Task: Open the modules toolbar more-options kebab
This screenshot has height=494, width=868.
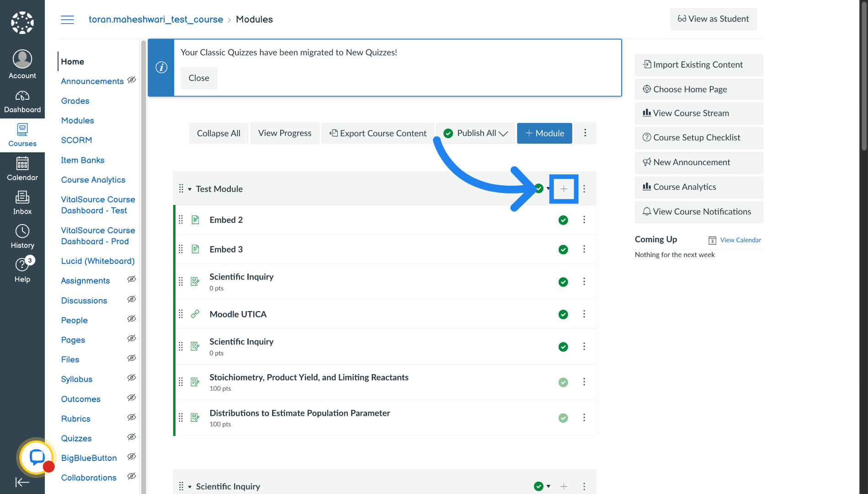Action: (585, 133)
